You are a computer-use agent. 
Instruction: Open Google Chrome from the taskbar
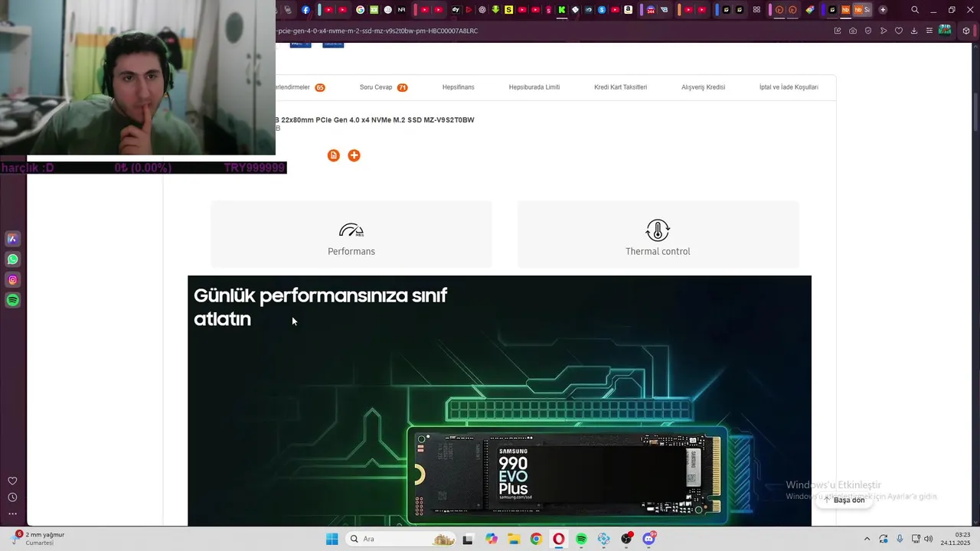click(x=536, y=539)
